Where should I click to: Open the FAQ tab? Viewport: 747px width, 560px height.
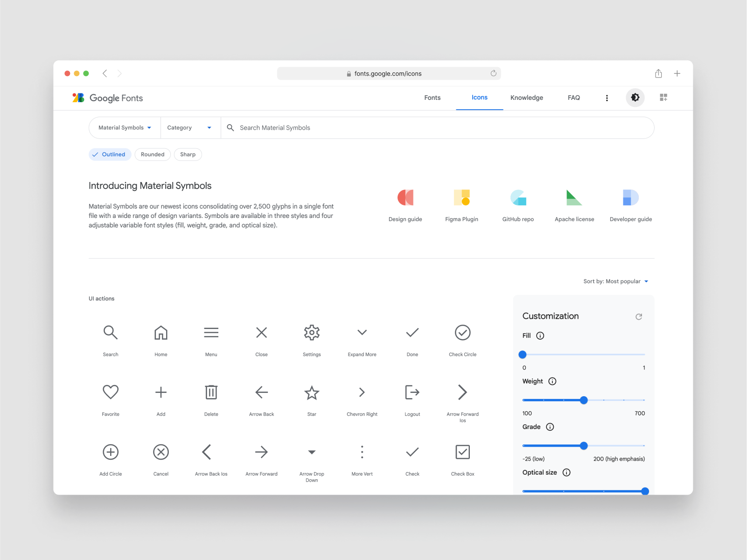[574, 98]
